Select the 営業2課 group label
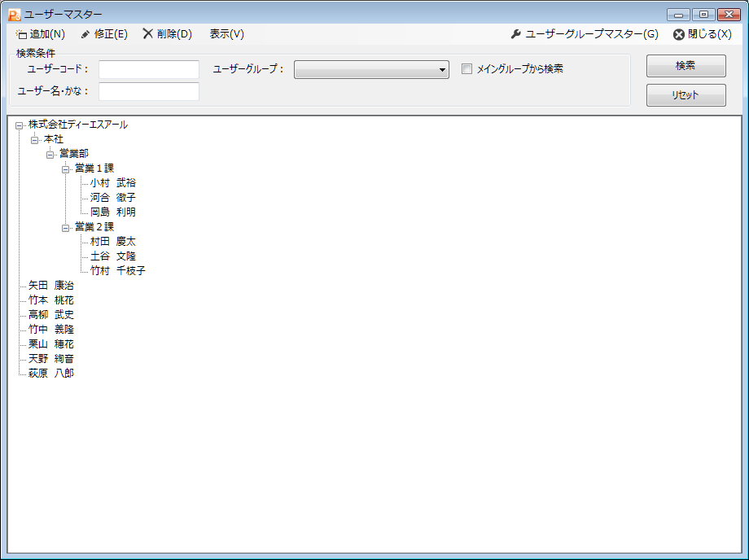This screenshot has width=749, height=560. pyautogui.click(x=94, y=227)
